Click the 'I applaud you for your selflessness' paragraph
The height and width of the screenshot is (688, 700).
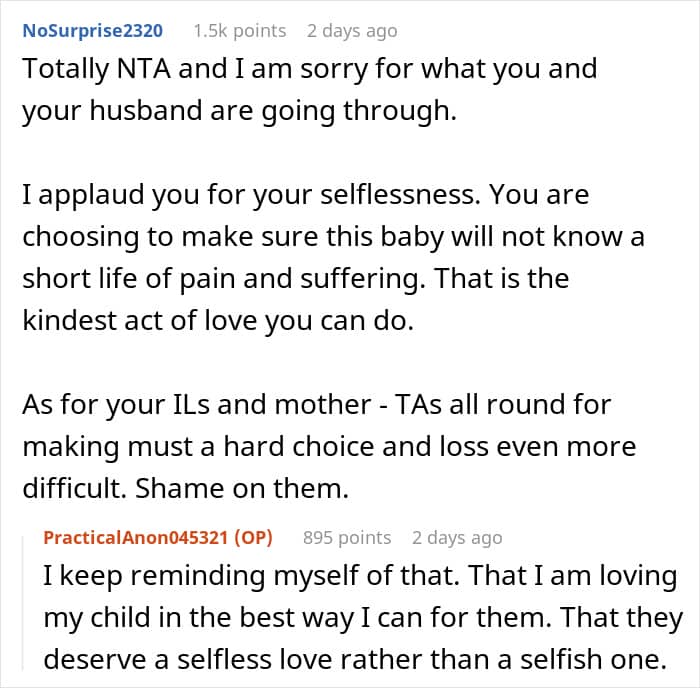click(x=333, y=258)
